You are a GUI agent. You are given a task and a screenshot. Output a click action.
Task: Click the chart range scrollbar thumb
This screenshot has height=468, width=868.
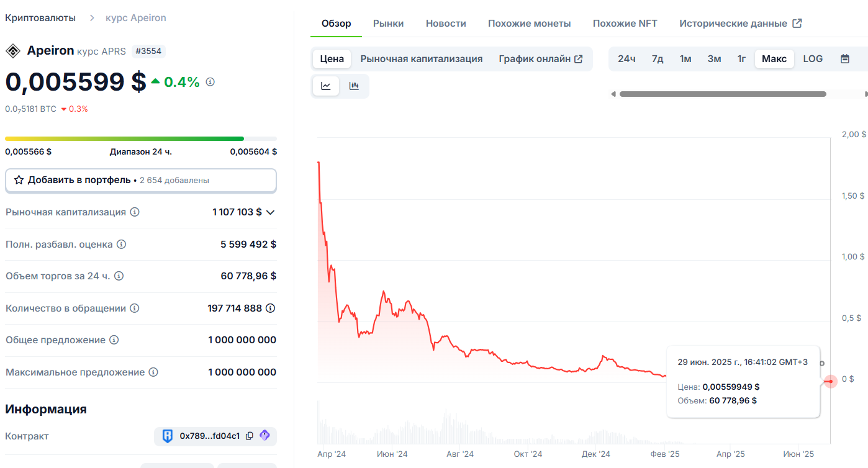coord(723,94)
